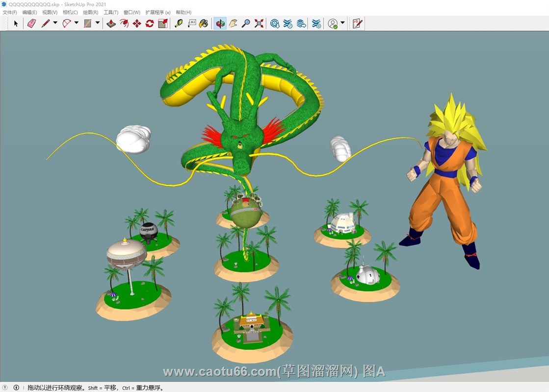Click the left white cloud model
This screenshot has width=549, height=392.
134,139
